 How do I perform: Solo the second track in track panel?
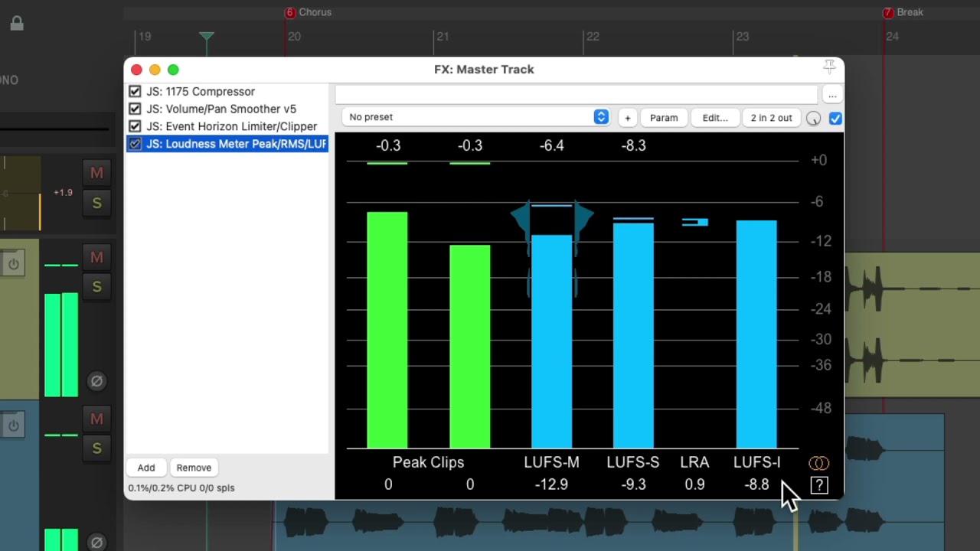pyautogui.click(x=96, y=286)
